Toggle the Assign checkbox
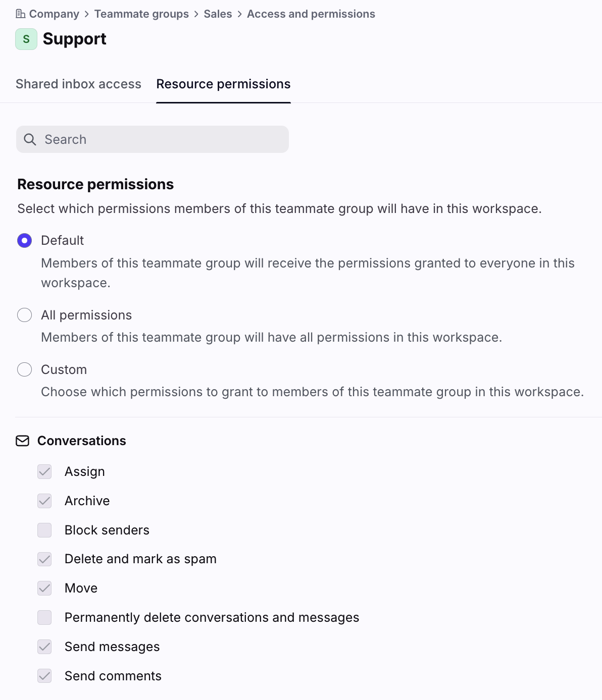Screen dimensions: 602x700 point(45,472)
